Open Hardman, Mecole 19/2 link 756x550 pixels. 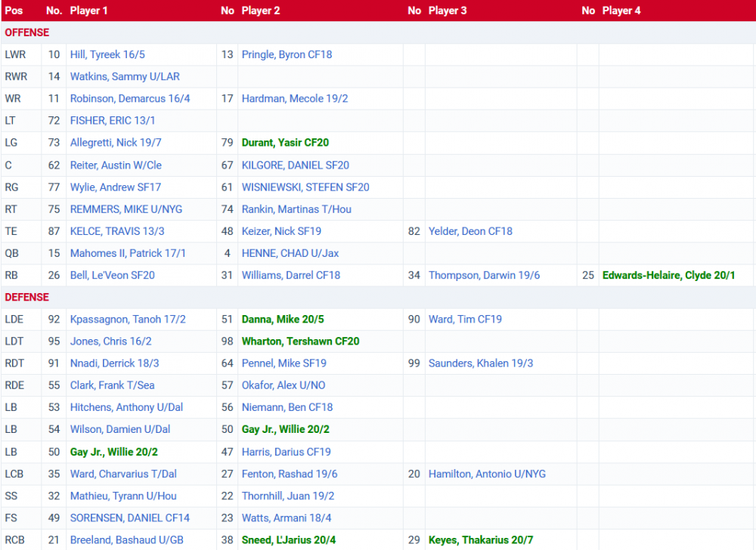295,99
